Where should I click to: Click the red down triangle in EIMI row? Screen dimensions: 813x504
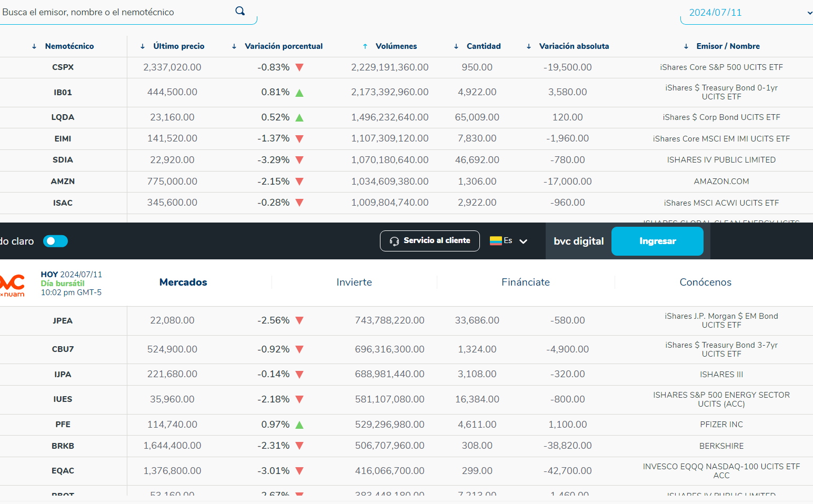[x=299, y=139]
